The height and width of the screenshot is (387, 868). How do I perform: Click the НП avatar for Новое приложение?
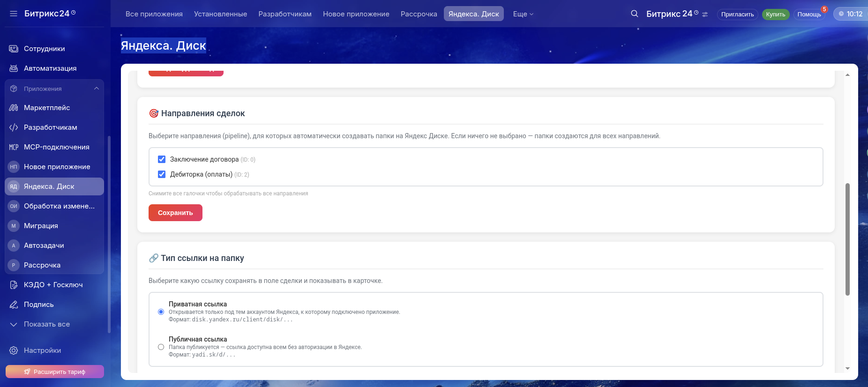point(14,167)
